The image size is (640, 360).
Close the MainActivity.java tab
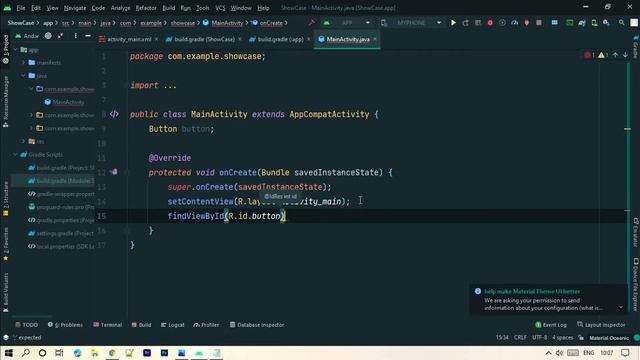click(375, 39)
